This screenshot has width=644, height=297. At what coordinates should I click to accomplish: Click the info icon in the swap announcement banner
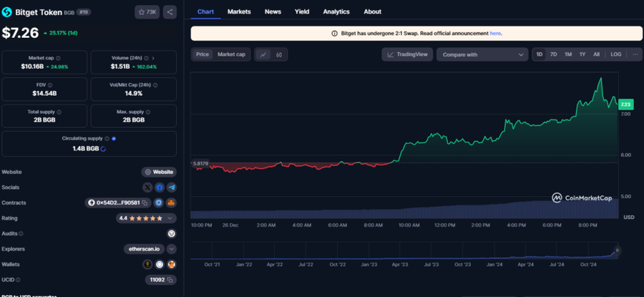pyautogui.click(x=334, y=34)
